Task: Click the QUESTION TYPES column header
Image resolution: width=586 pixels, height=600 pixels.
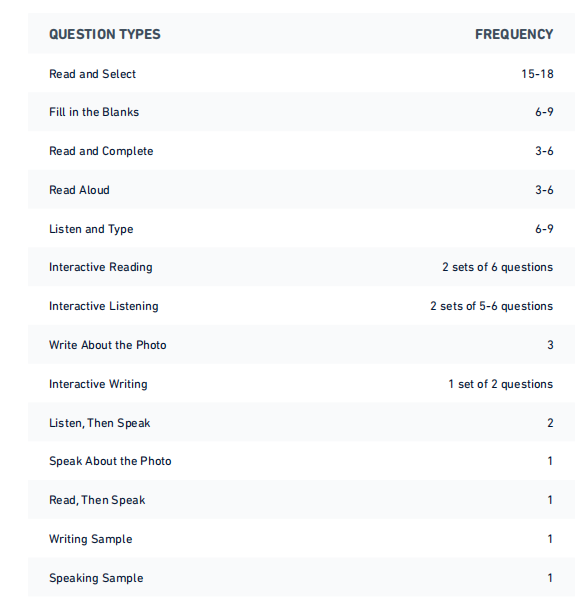Action: tap(104, 34)
